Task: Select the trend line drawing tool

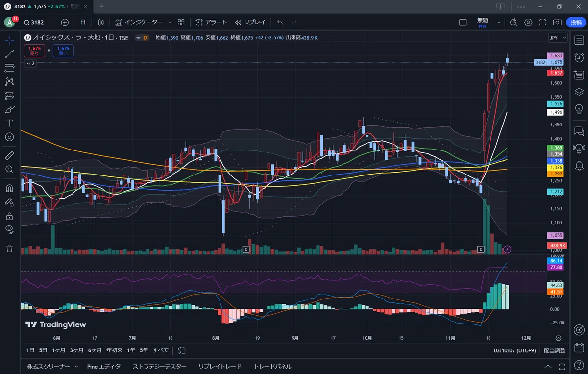Action: 9,54
